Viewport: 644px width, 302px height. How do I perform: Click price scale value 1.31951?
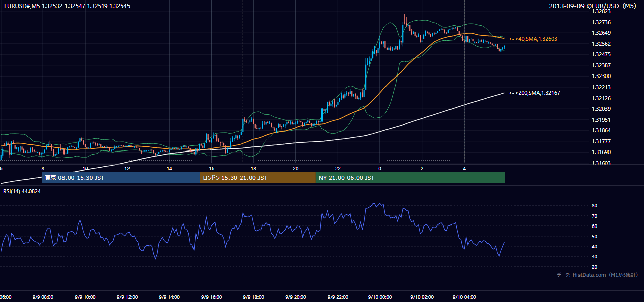tap(601, 120)
